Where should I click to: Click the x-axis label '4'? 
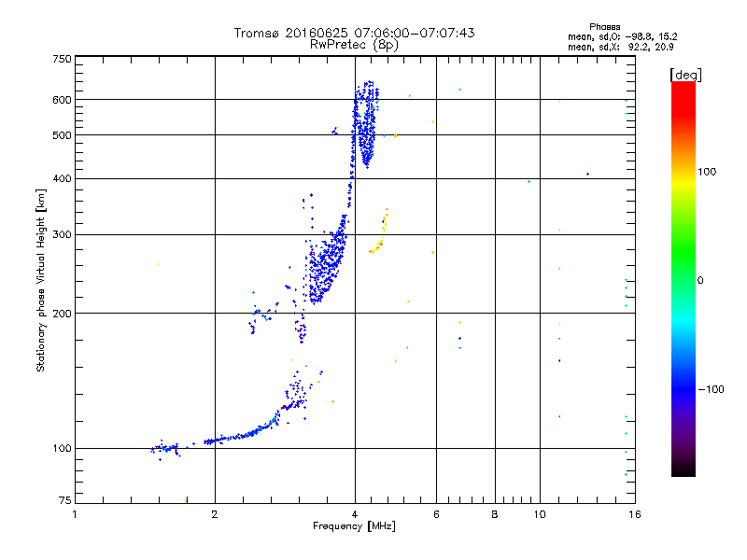pyautogui.click(x=355, y=514)
